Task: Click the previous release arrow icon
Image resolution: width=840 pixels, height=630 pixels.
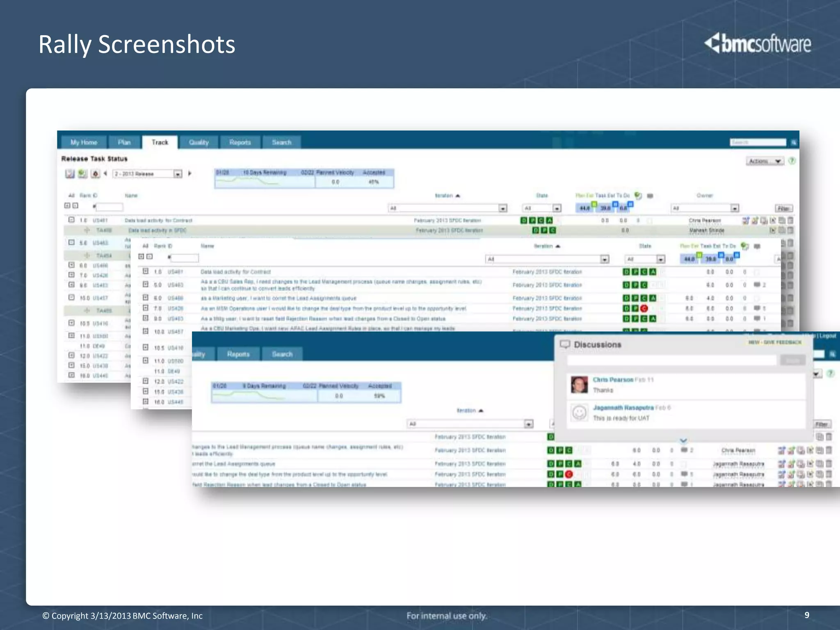Action: (105, 173)
